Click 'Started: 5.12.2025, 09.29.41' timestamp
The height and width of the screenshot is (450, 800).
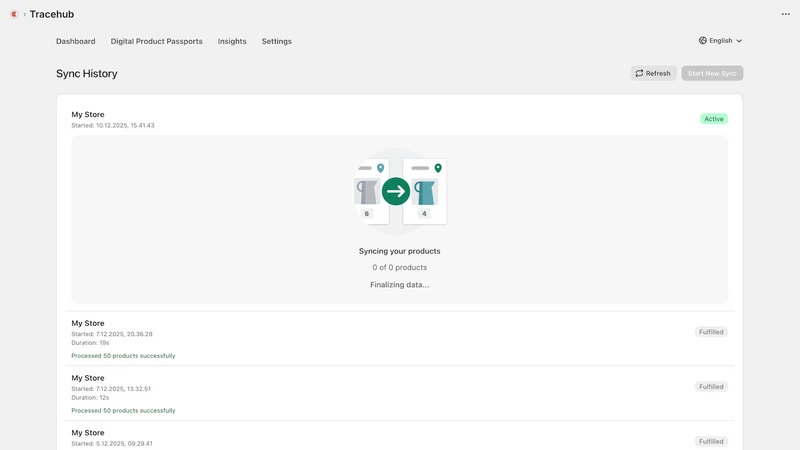[x=112, y=443]
